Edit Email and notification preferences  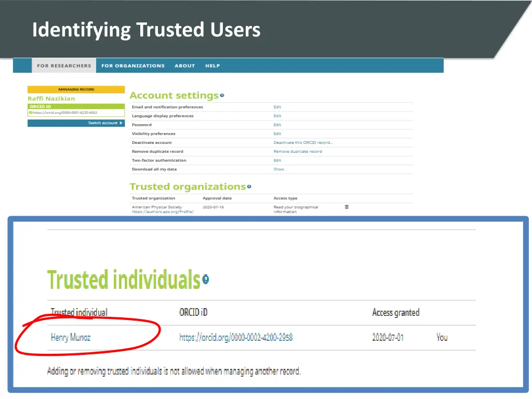click(x=277, y=107)
